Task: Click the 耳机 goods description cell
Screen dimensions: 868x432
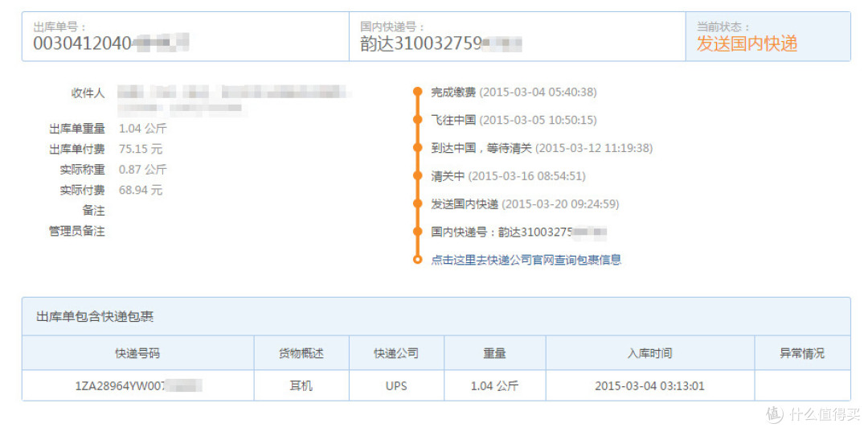Action: point(301,385)
